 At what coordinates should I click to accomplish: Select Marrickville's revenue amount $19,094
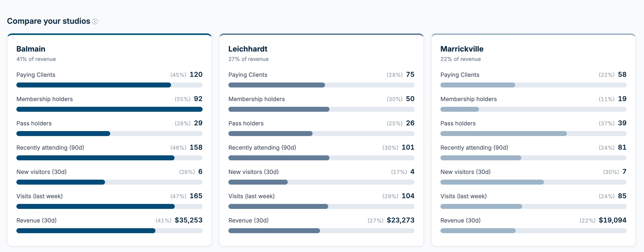[x=612, y=220]
